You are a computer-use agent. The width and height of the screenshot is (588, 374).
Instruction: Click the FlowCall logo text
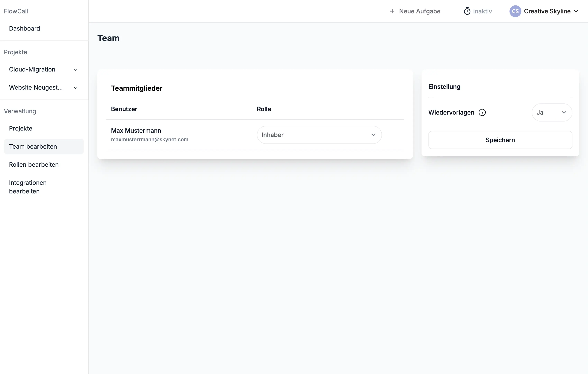[x=16, y=11]
